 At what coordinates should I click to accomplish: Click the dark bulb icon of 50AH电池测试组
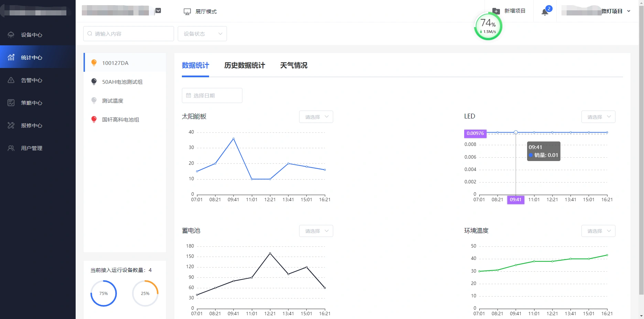tap(94, 82)
